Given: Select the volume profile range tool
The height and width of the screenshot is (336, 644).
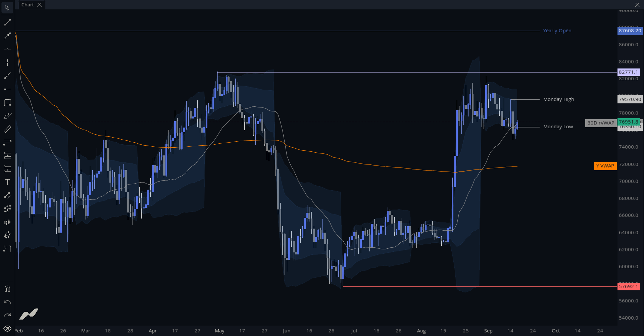Looking at the screenshot, I should coord(7,248).
